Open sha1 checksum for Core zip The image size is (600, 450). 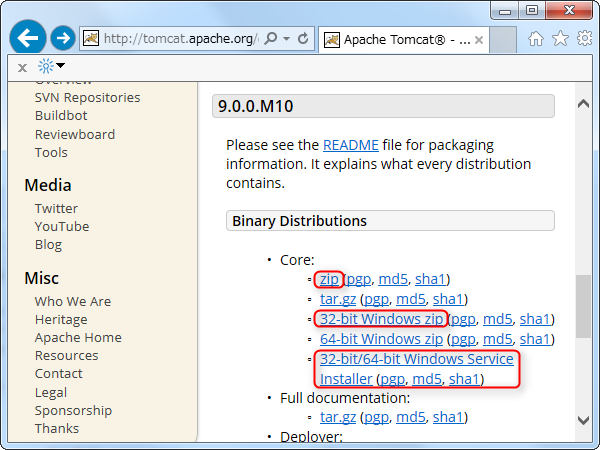pyautogui.click(x=430, y=279)
